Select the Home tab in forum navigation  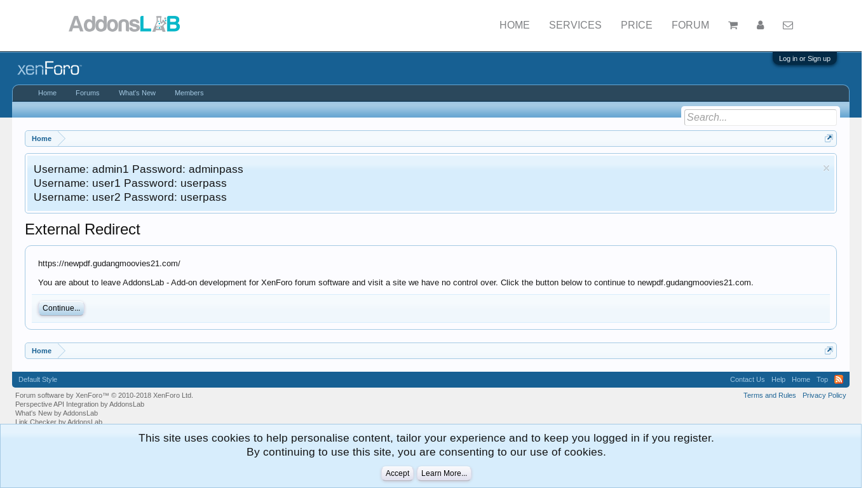click(47, 93)
